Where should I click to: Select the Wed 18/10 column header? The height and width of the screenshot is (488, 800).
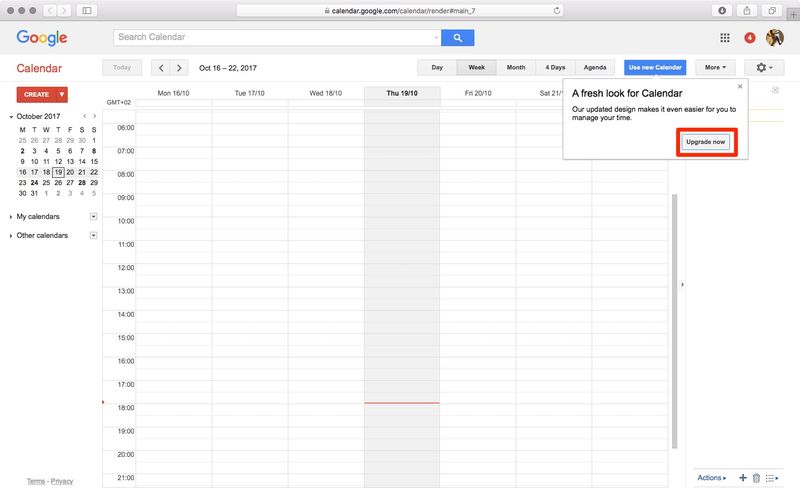click(326, 93)
